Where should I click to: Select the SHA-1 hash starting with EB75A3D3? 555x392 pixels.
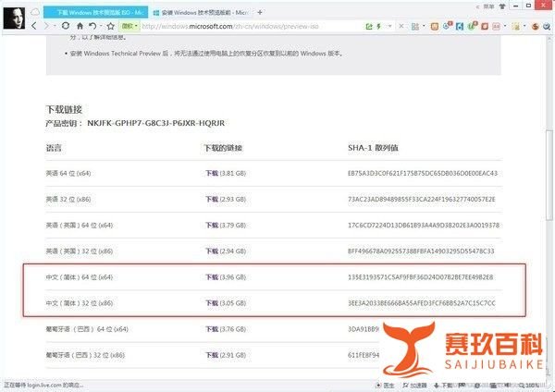[423, 174]
